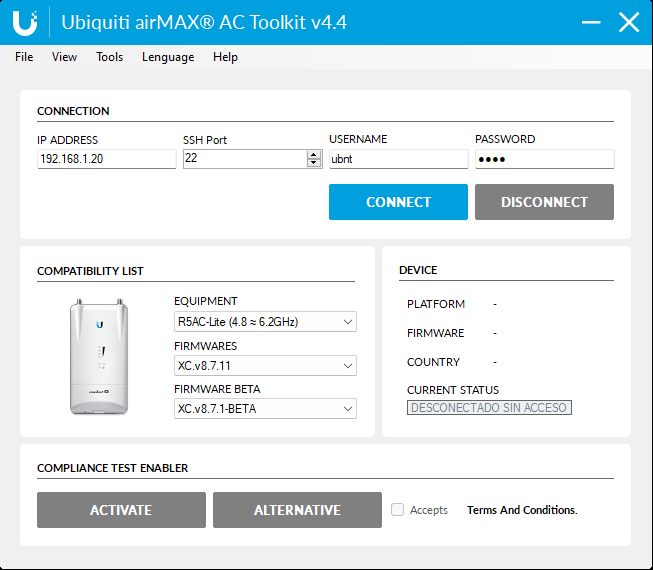Expand the FIRMWARE BETA dropdown
The width and height of the screenshot is (653, 570).
point(265,409)
